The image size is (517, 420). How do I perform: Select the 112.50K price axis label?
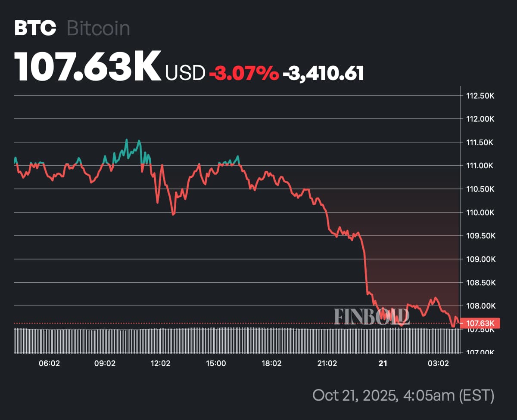480,96
